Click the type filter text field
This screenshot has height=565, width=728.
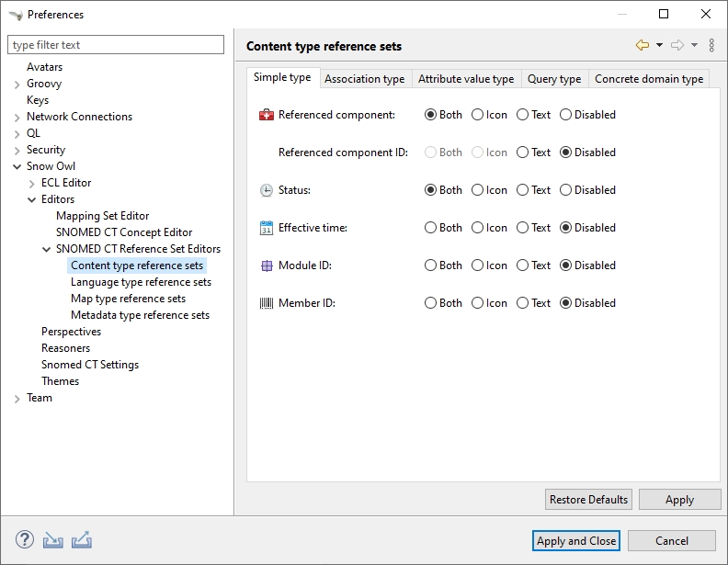[x=116, y=45]
